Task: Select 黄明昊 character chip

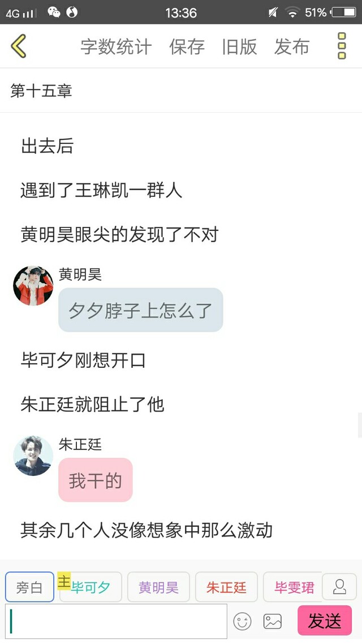Action: (x=158, y=587)
